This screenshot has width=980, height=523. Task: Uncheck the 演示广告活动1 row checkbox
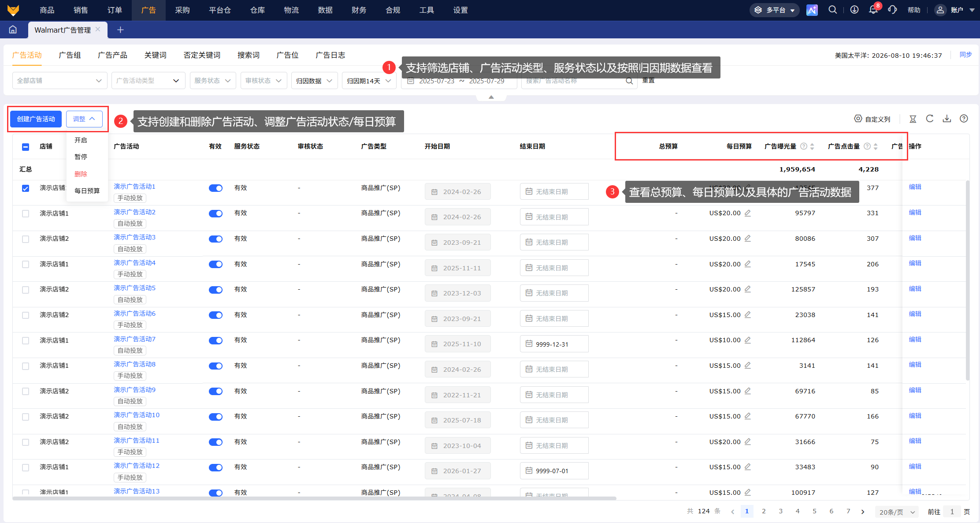coord(26,188)
